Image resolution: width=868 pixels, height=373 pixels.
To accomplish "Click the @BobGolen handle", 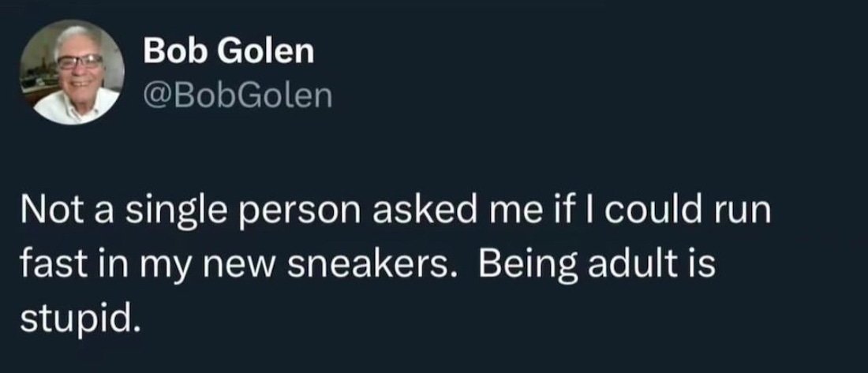I will pos(238,96).
